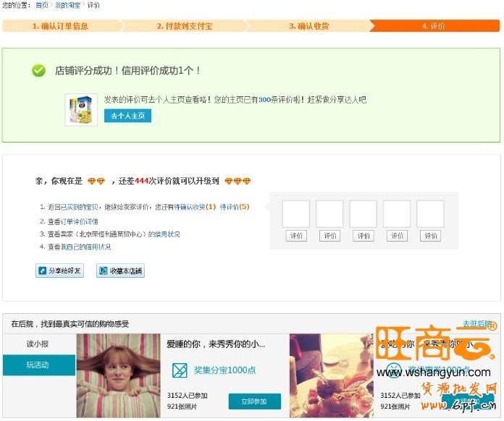Click the 奖集分宝1000点 reward icon
504x421 pixels.
click(x=180, y=370)
